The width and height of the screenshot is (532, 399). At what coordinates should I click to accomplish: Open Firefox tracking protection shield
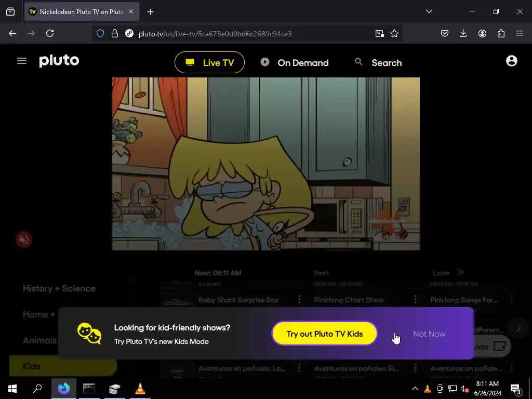[x=100, y=33]
